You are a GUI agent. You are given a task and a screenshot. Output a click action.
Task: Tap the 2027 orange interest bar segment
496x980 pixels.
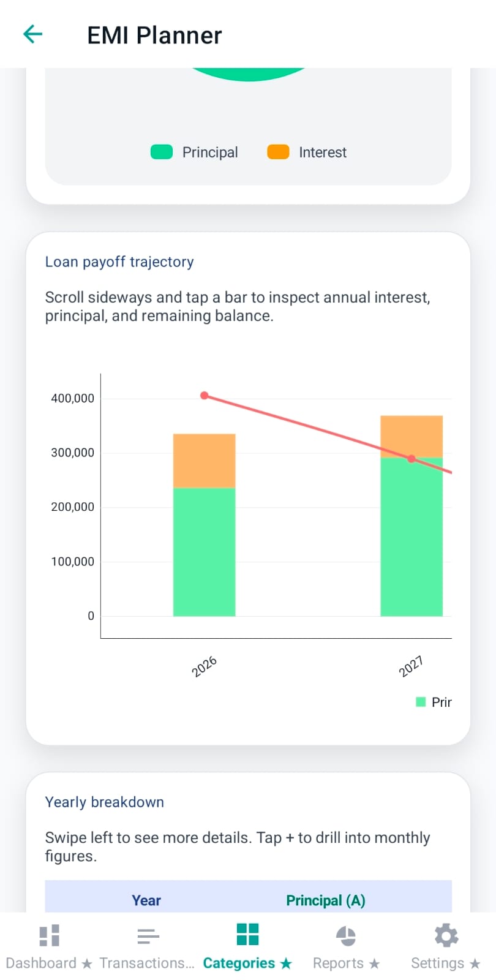point(411,434)
